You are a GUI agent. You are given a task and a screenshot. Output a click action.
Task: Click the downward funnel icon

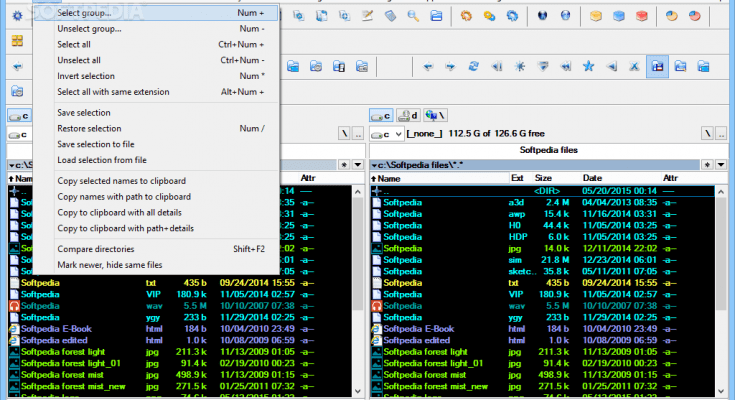543,66
